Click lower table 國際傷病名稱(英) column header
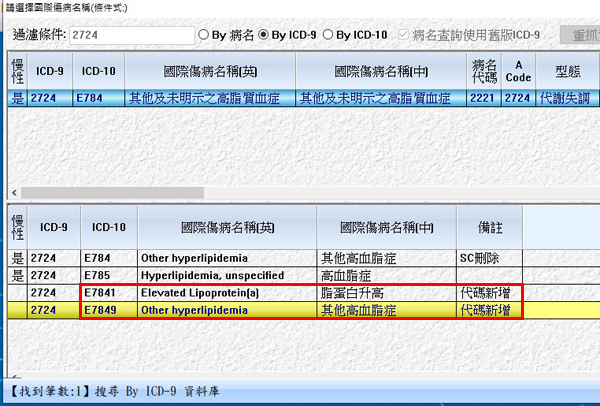 (x=227, y=227)
